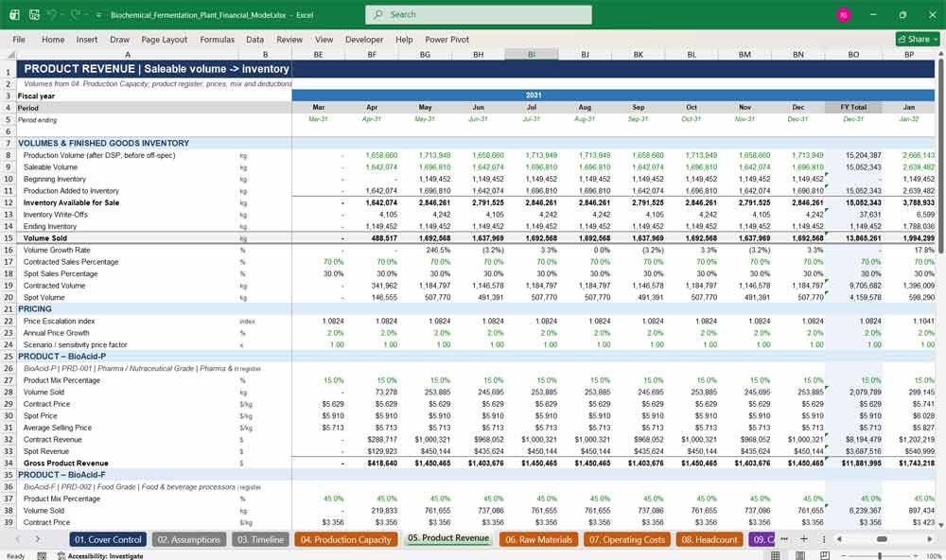Click the macro recording status bar icon
This screenshot has height=560, width=946.
(x=42, y=556)
